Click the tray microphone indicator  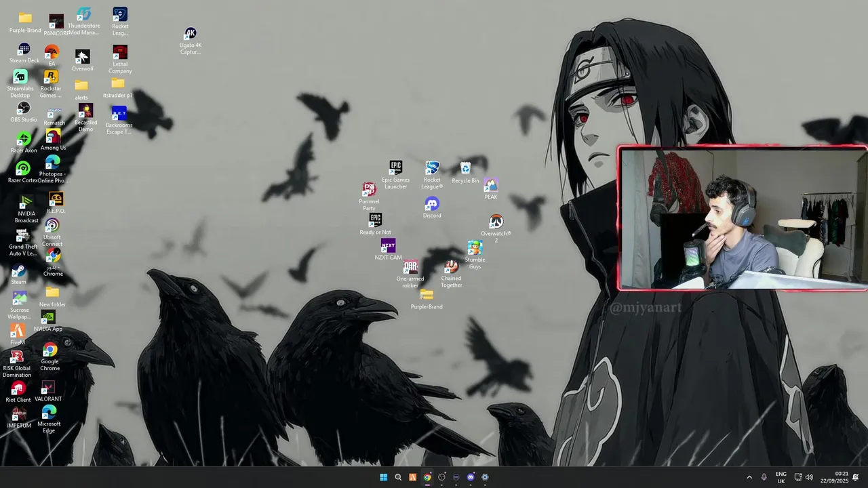click(x=764, y=477)
